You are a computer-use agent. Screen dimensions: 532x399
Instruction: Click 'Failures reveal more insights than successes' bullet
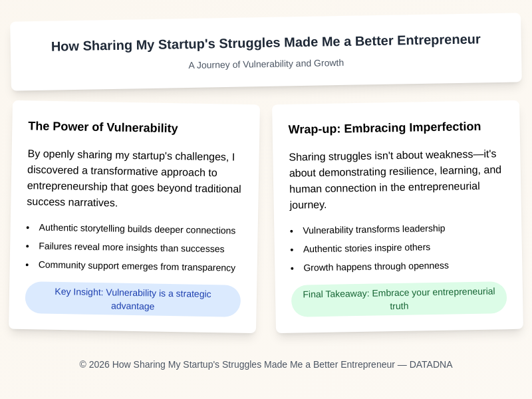[x=131, y=248]
